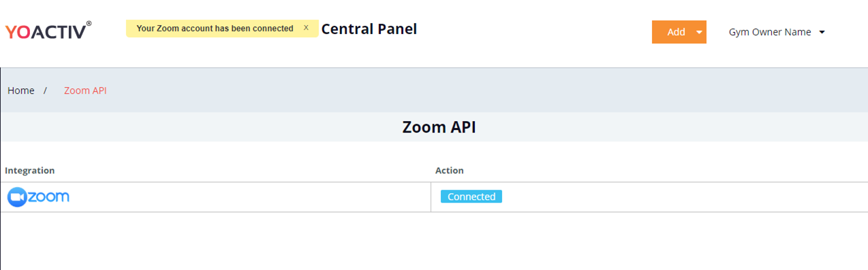Click the zoom wordmark in Integration row
Viewport: 868px width, 270px height.
point(48,197)
